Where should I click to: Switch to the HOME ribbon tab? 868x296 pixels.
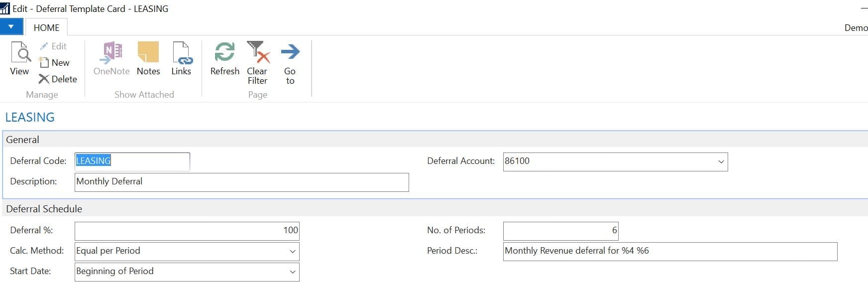tap(46, 28)
